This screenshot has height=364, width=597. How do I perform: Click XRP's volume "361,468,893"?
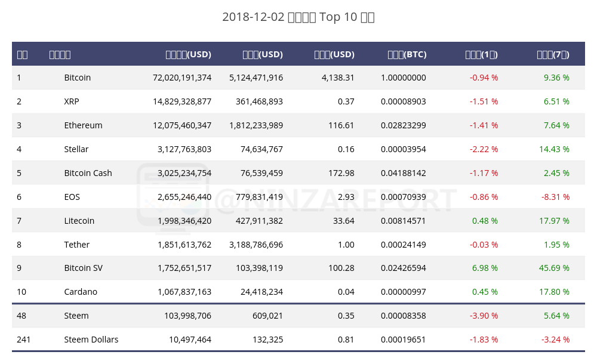(x=259, y=101)
